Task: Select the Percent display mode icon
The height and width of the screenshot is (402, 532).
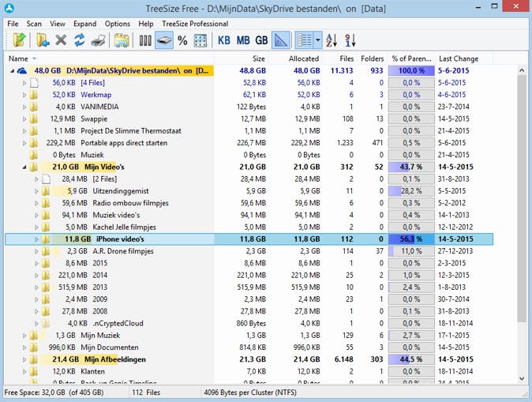Action: pyautogui.click(x=182, y=39)
